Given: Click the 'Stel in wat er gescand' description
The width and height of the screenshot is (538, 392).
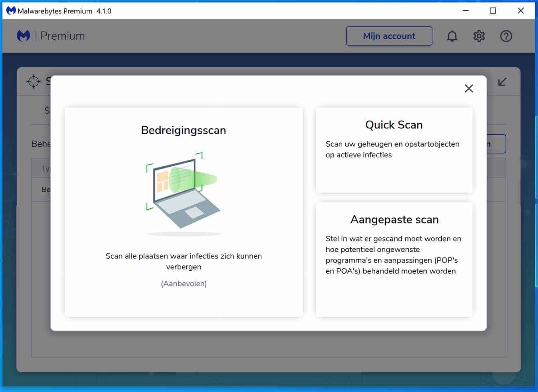Looking at the screenshot, I should tap(393, 255).
